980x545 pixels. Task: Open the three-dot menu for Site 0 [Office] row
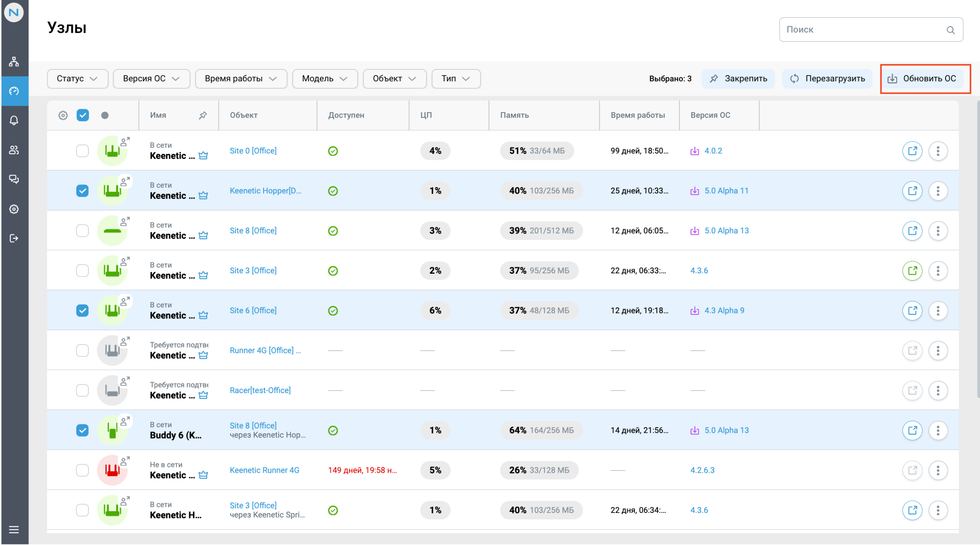point(938,151)
